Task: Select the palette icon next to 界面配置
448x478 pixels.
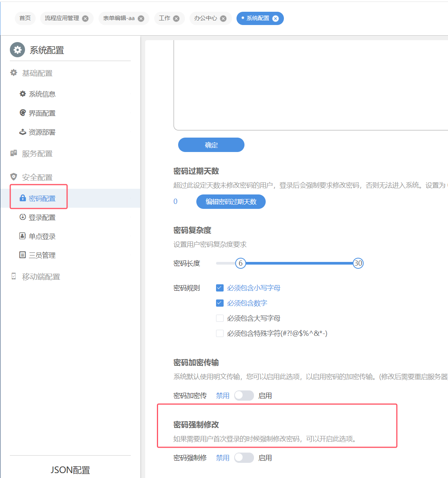Action: pyautogui.click(x=22, y=113)
